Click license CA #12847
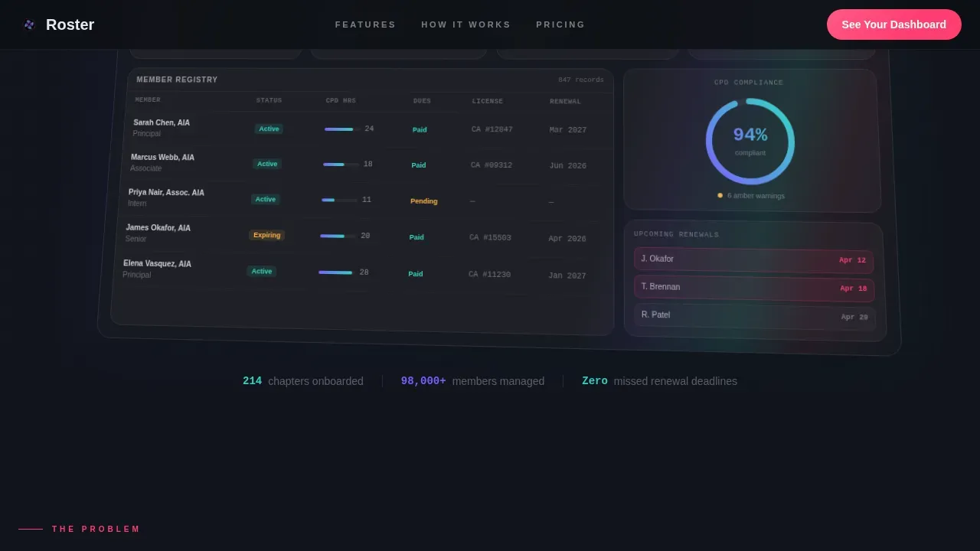Viewport: 980px width, 551px height. point(492,130)
